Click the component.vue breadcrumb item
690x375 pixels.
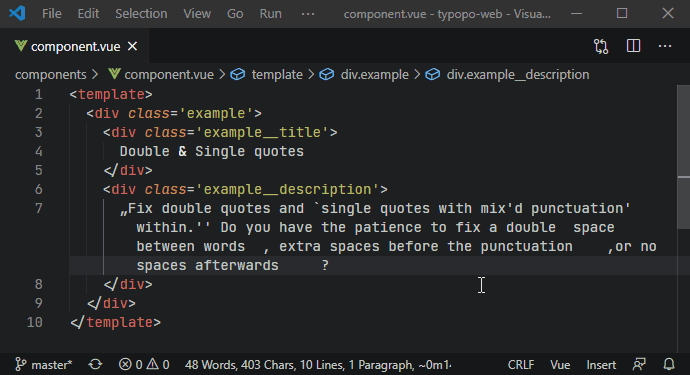pos(169,74)
